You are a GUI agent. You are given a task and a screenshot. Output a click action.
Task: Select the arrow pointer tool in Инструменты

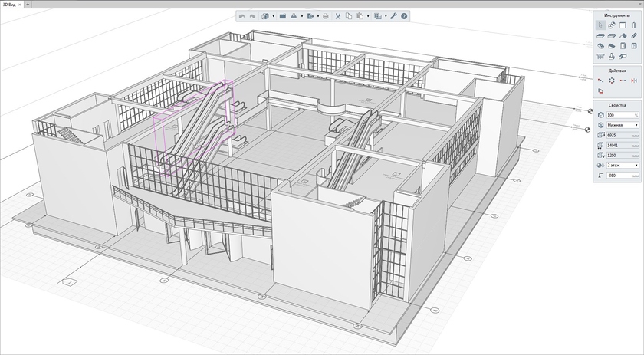[x=600, y=25]
